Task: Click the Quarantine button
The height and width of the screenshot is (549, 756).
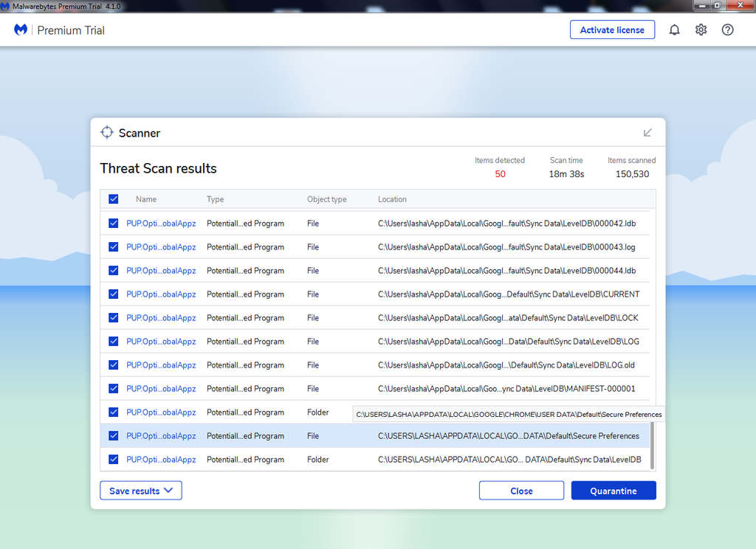Action: tap(614, 491)
